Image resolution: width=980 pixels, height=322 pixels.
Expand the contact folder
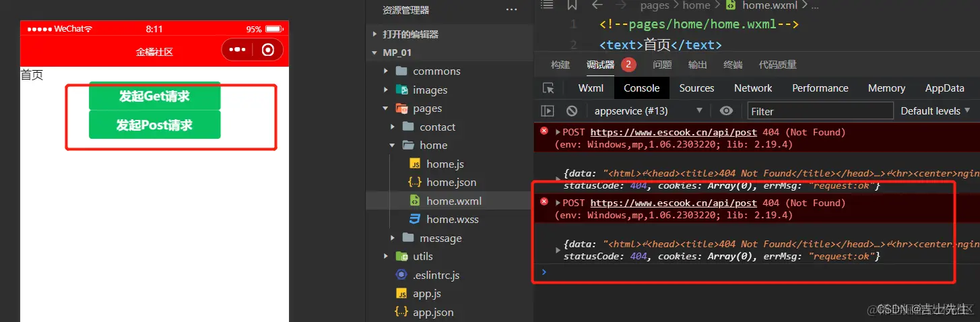tap(393, 127)
